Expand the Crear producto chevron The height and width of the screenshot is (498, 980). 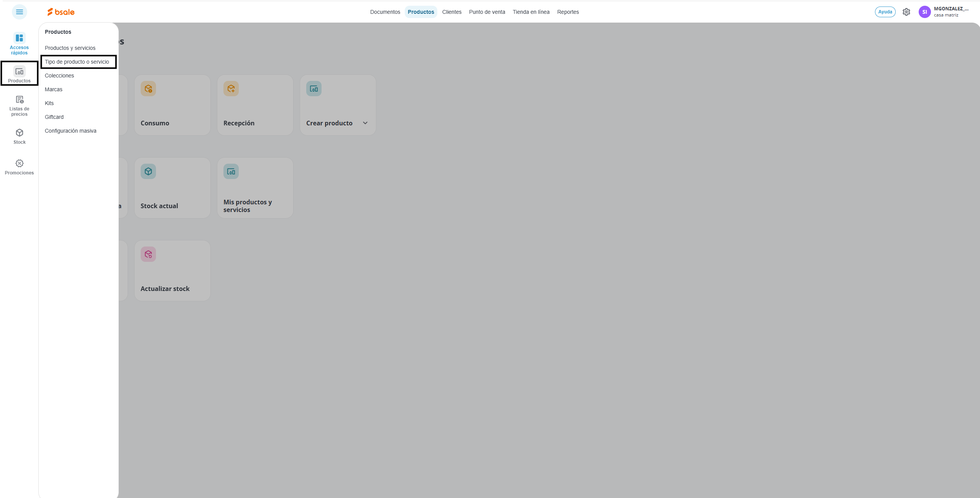coord(365,123)
